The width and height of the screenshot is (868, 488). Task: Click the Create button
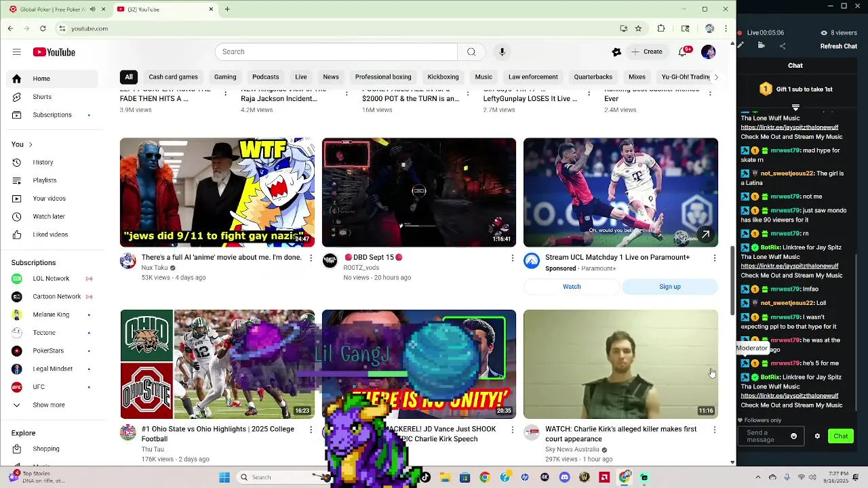[x=646, y=52]
